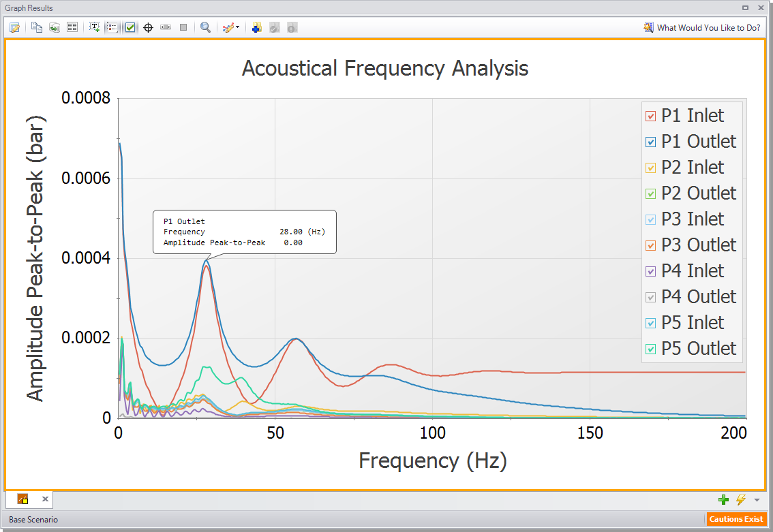This screenshot has height=532, width=773.
Task: Click the Cautions Exist button
Action: click(737, 519)
